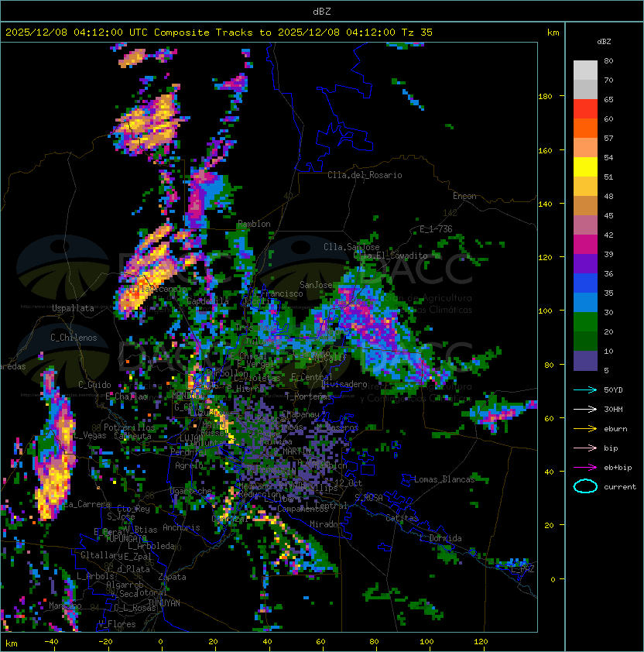Pick the dark purple 5-10 dBZ swatch

585,361
